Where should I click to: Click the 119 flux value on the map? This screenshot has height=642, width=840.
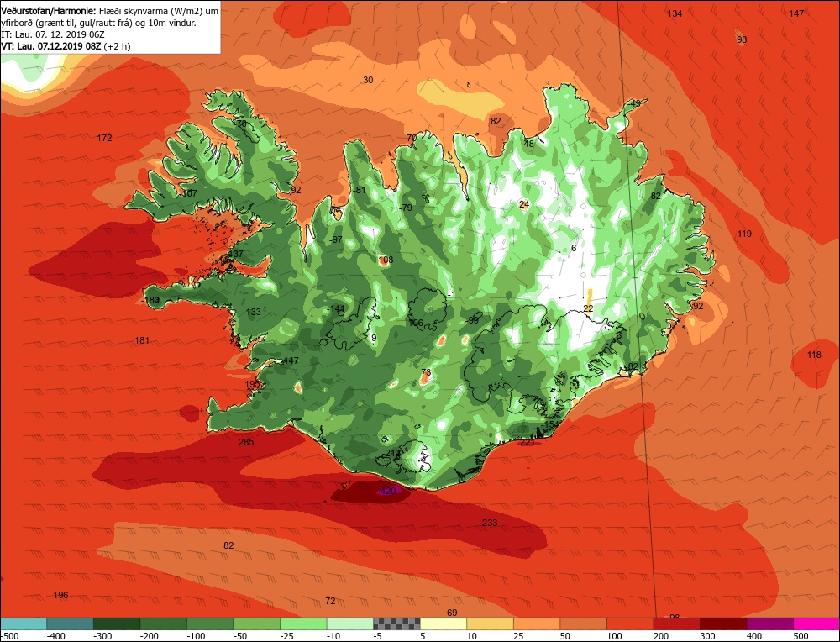(744, 234)
